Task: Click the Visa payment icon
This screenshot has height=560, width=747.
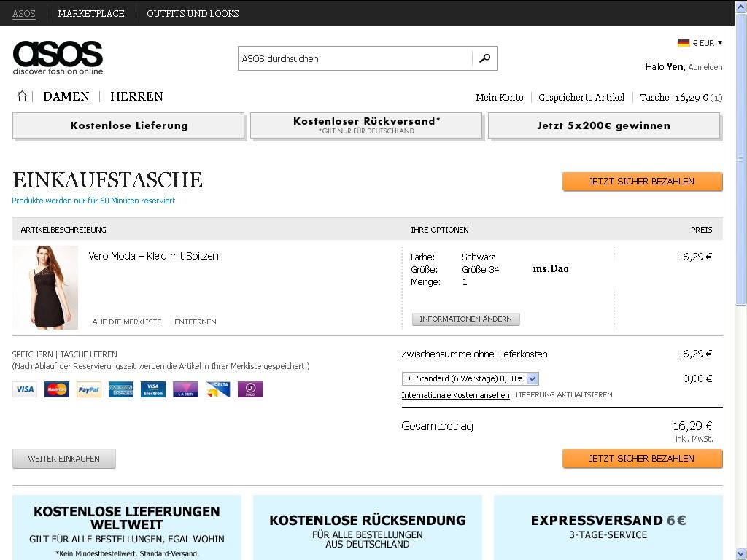Action: 25,389
